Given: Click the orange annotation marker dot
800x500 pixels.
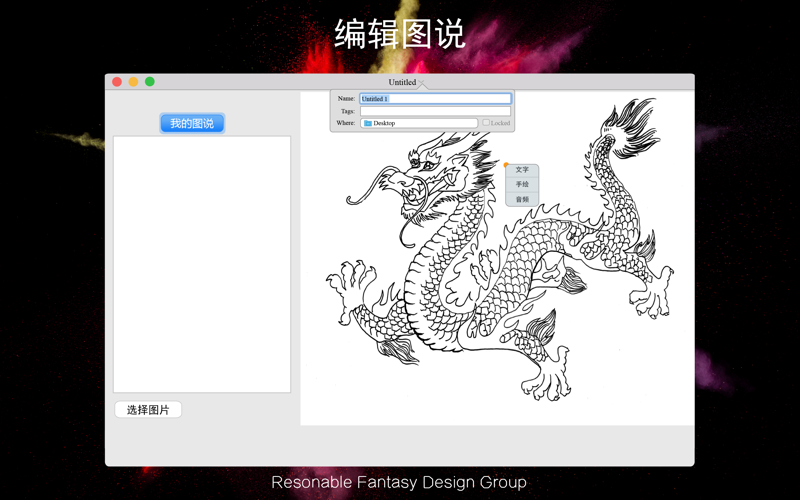Looking at the screenshot, I should [x=506, y=165].
